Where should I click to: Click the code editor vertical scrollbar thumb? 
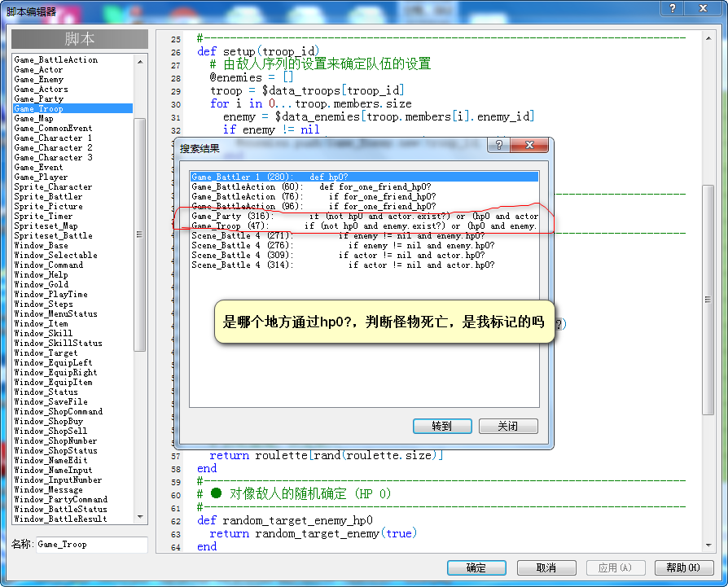click(x=708, y=300)
